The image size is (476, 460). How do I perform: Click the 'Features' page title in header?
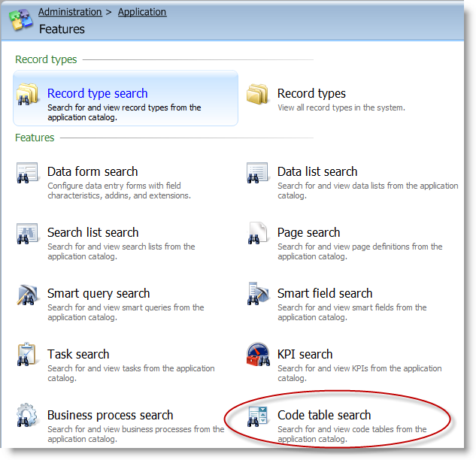click(62, 29)
